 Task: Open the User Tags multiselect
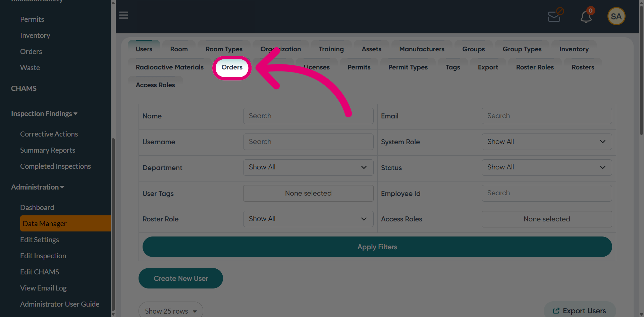308,193
